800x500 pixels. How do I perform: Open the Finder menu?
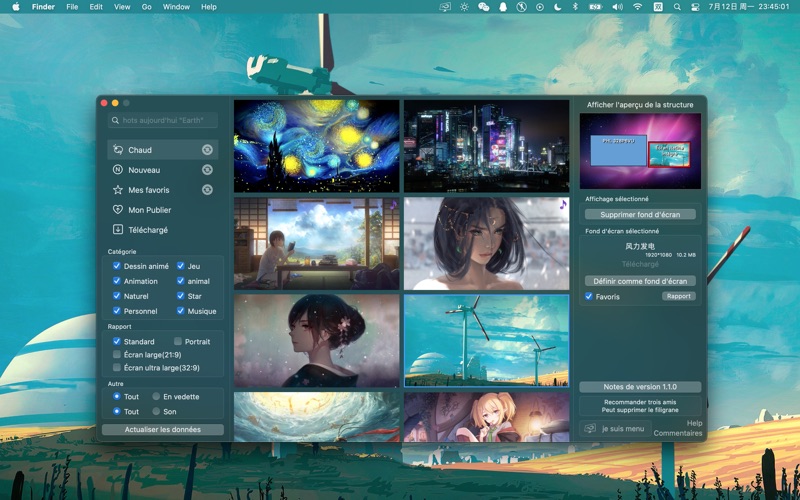point(43,7)
